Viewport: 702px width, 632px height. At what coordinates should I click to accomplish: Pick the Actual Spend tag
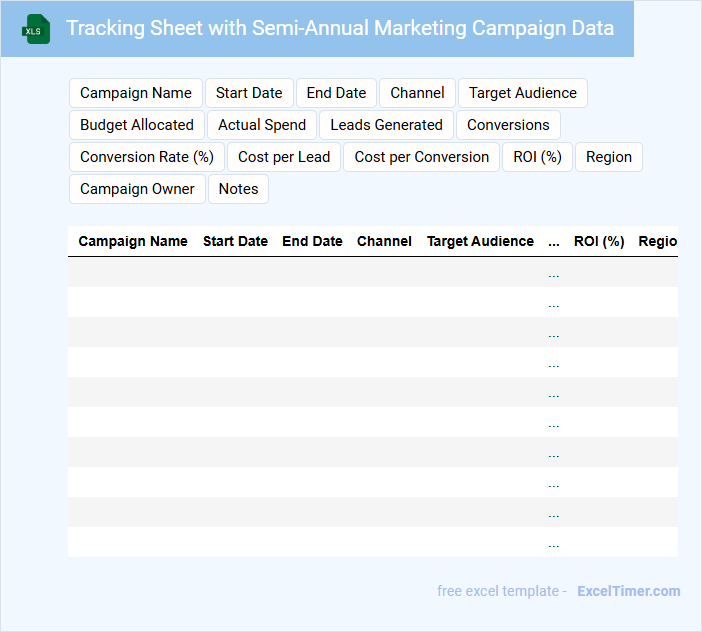[262, 125]
